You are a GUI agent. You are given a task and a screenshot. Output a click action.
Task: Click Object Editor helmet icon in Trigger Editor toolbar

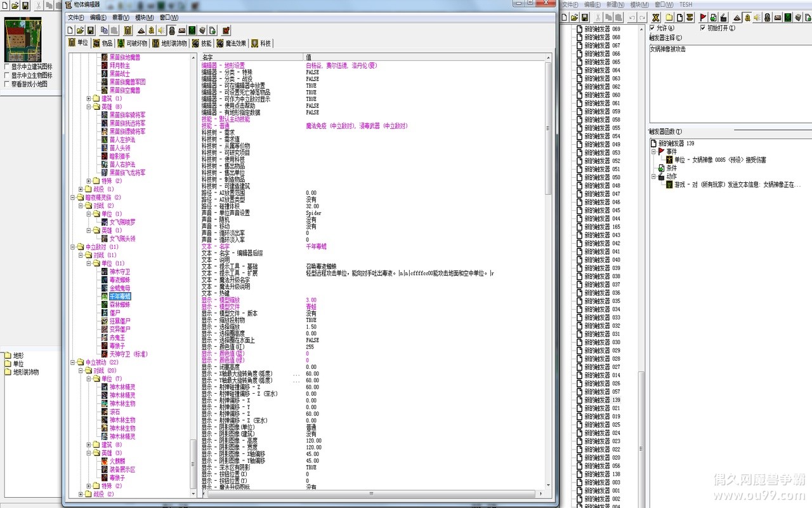click(x=767, y=17)
